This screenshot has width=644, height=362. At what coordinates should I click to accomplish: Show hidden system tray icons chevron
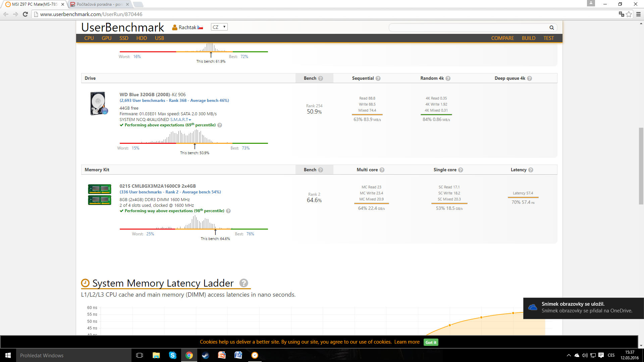pos(569,355)
